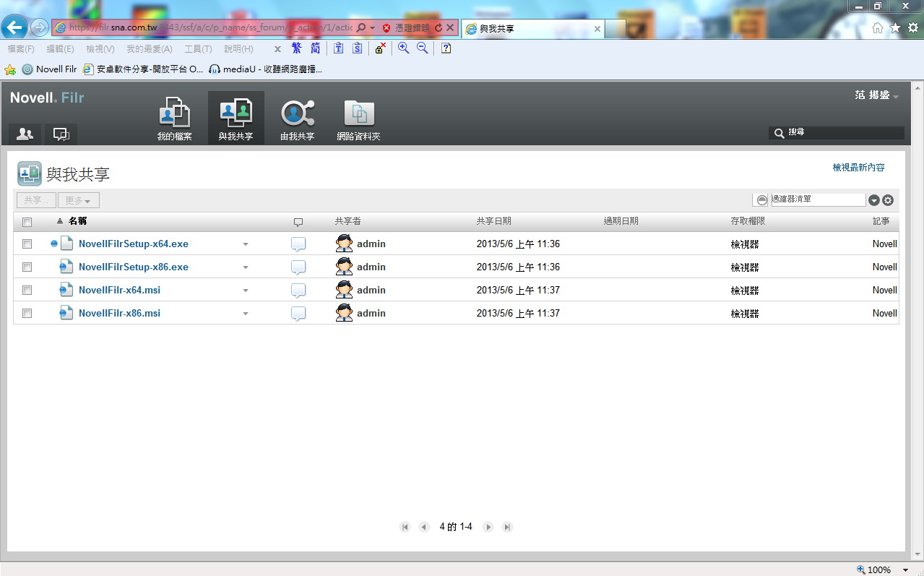Open the 工具(T) menu

[198, 49]
